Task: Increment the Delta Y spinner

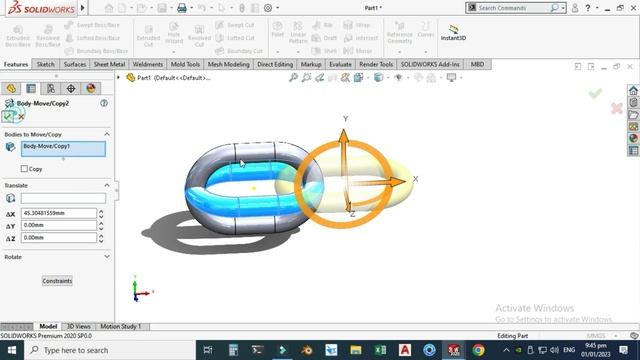Action: (101, 223)
